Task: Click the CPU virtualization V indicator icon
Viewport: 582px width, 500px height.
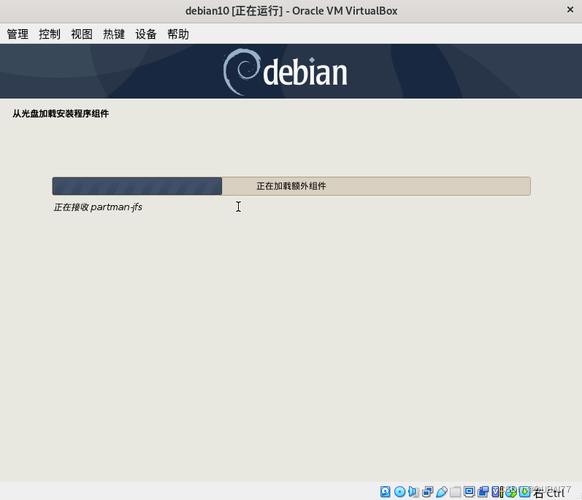Action: [x=497, y=491]
